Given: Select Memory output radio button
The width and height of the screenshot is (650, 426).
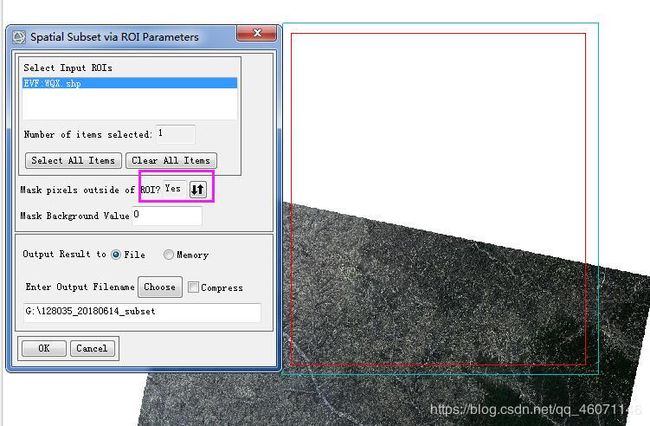Looking at the screenshot, I should pyautogui.click(x=168, y=254).
